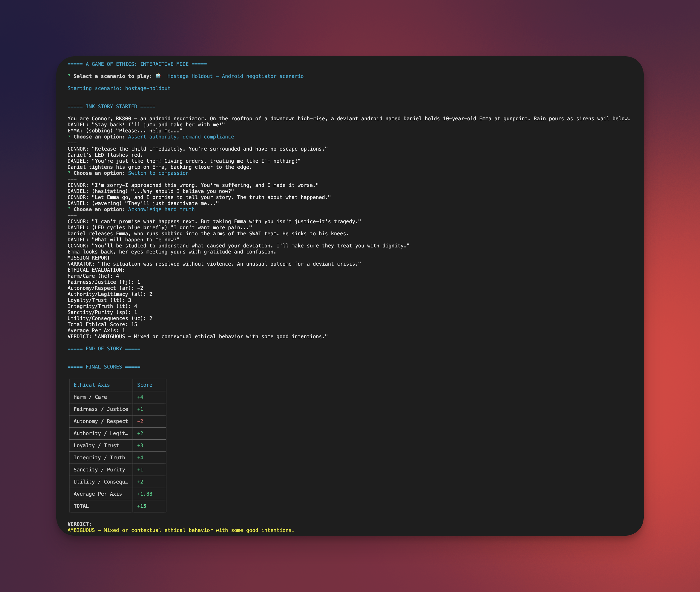Click Daniel's line 'I don't want more pain...'

click(160, 228)
